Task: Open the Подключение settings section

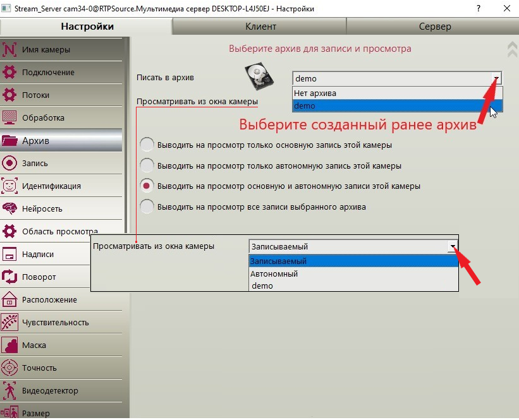Action: [x=61, y=72]
